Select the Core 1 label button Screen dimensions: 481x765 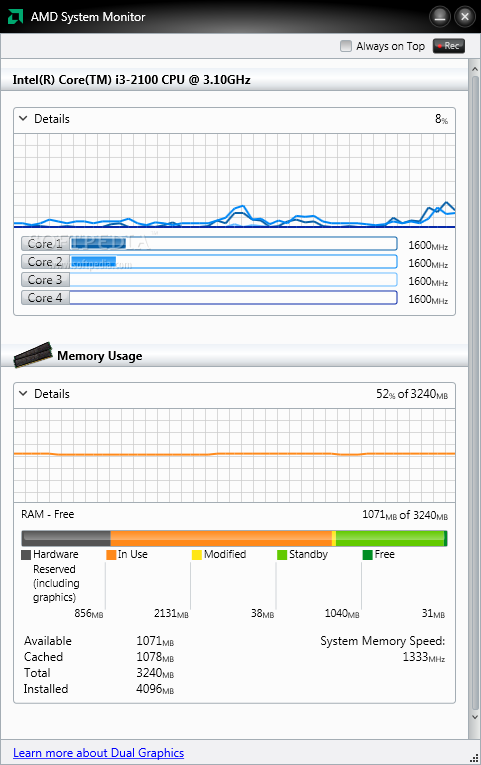tap(45, 243)
